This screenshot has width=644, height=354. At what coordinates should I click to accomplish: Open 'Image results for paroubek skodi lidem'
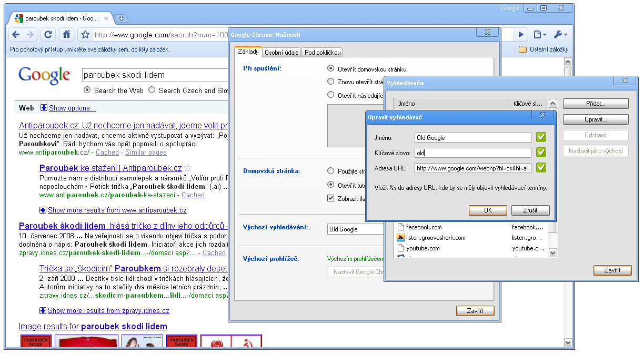click(93, 327)
